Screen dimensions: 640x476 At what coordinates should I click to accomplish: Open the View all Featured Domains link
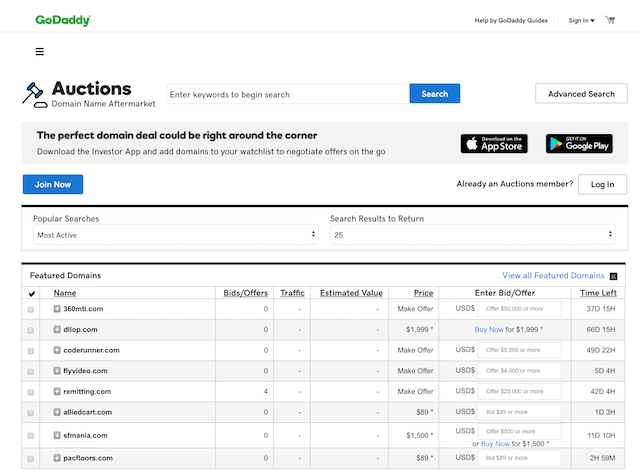click(x=553, y=276)
